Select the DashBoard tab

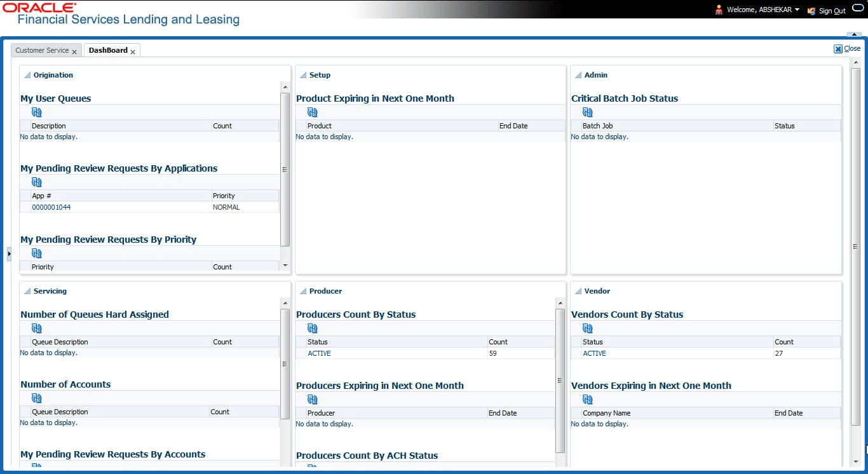coord(108,50)
